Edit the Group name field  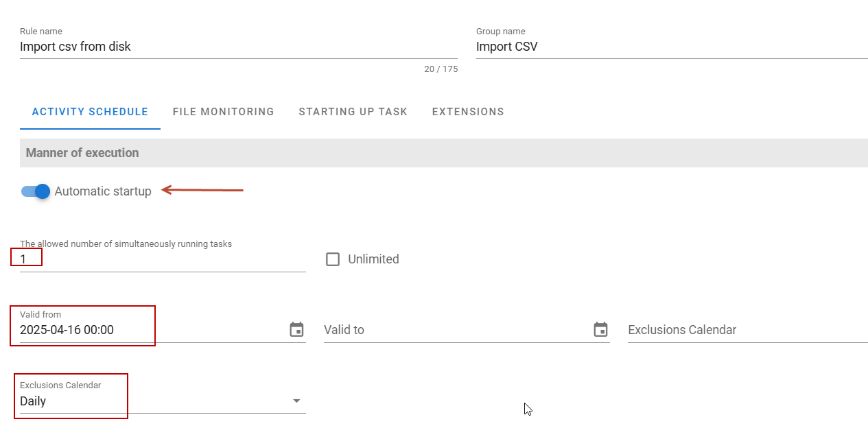672,47
